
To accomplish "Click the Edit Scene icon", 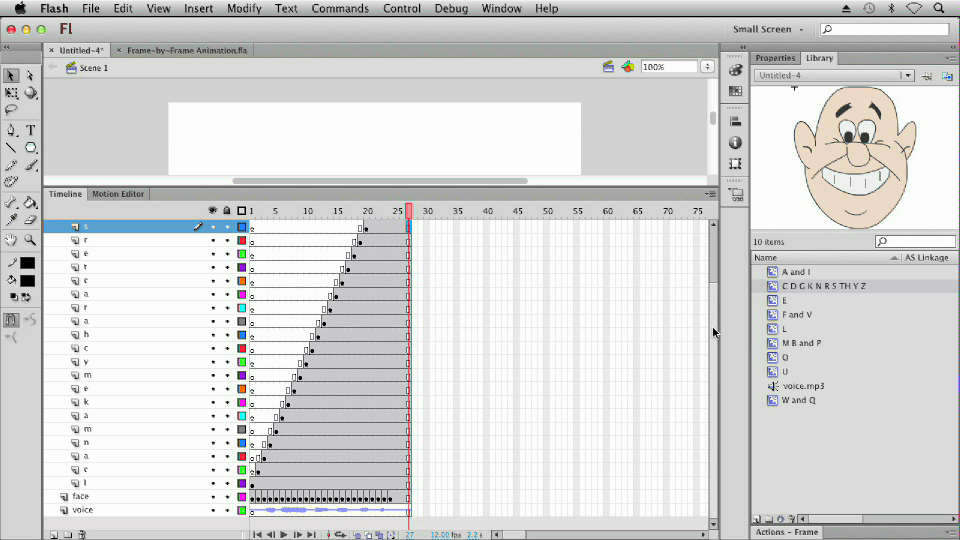I will point(608,67).
